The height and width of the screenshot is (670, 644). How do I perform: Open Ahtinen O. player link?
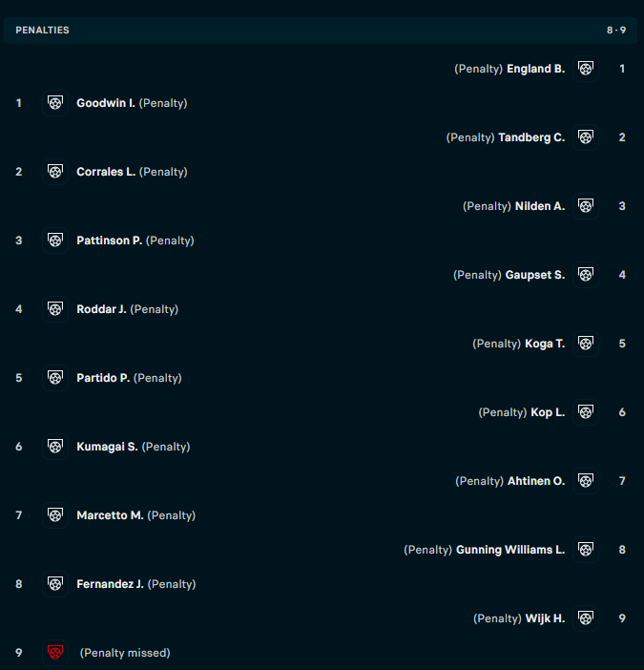click(x=536, y=481)
